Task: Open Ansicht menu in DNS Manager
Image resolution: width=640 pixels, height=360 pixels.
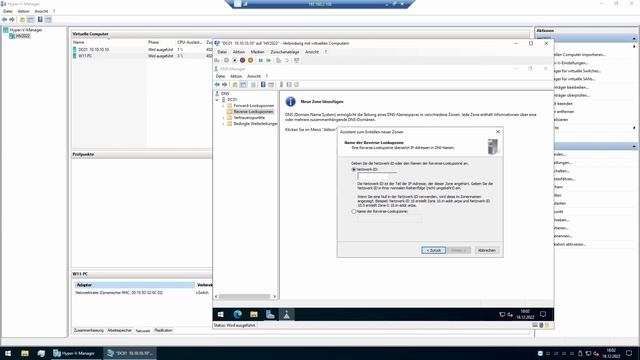Action: click(254, 76)
